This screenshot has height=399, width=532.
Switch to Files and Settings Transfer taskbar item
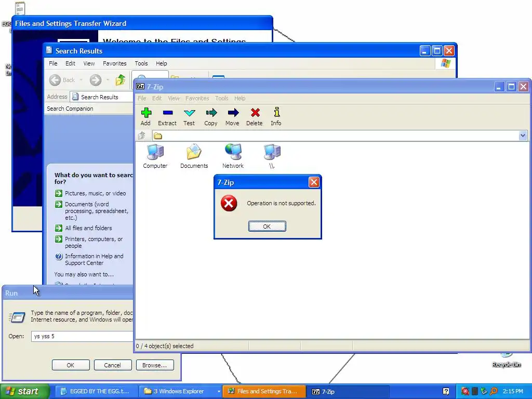click(264, 392)
